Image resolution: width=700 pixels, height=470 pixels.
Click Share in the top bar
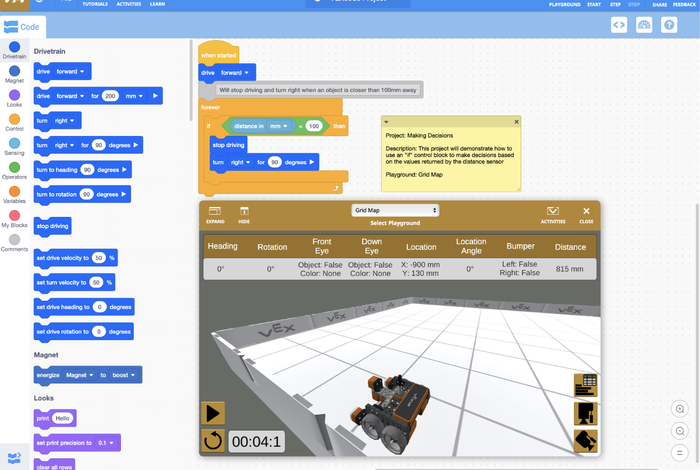(x=659, y=4)
